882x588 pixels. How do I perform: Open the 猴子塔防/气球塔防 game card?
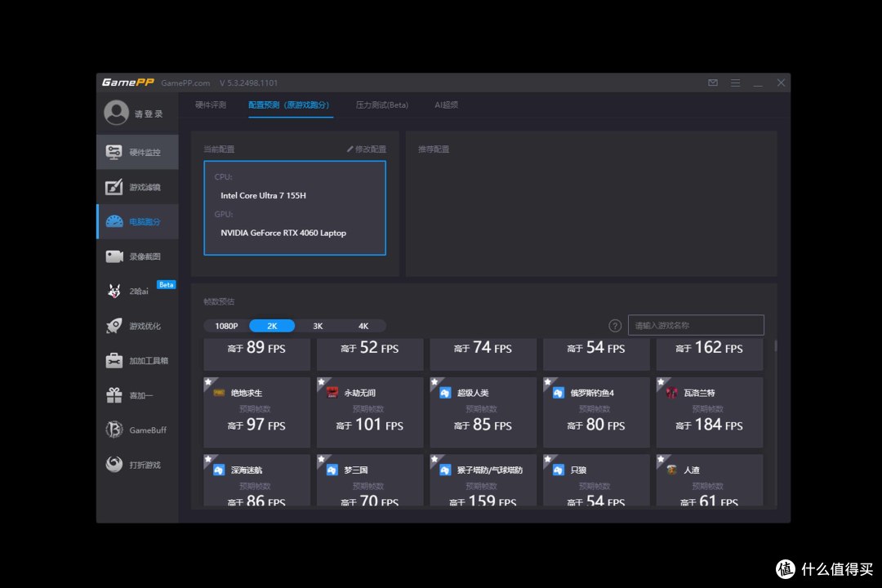(483, 479)
